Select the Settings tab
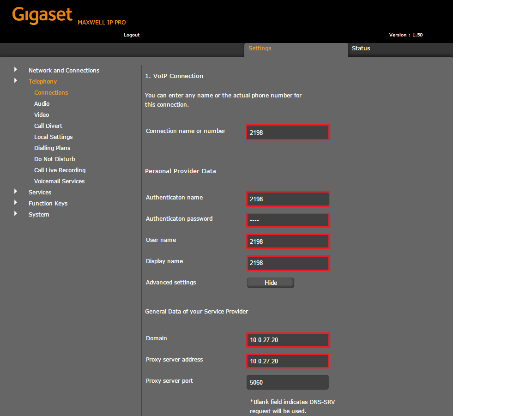 [x=260, y=48]
